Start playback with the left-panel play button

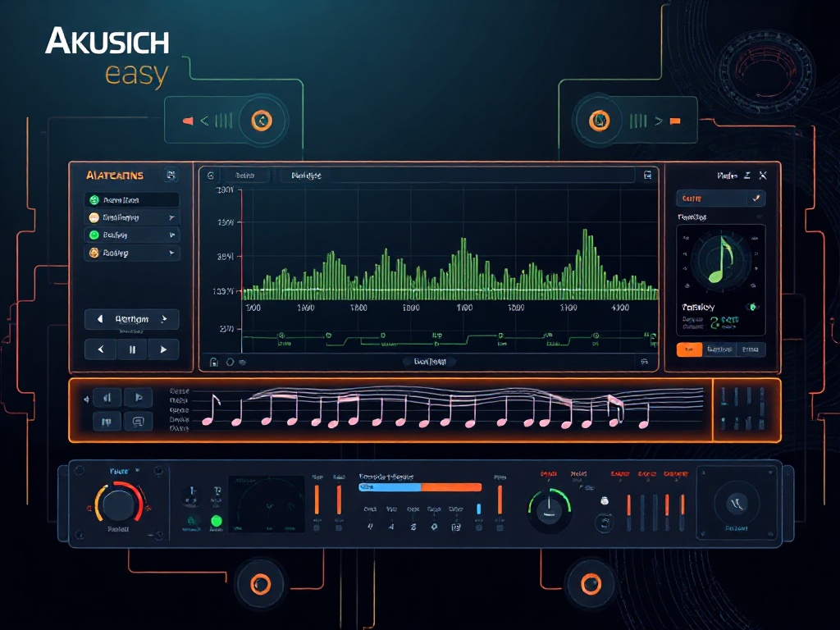click(163, 349)
